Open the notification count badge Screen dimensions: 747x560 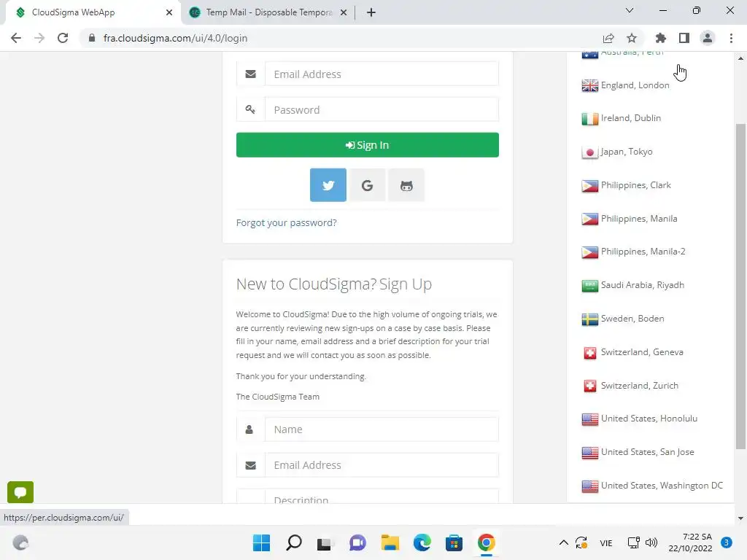tap(726, 542)
